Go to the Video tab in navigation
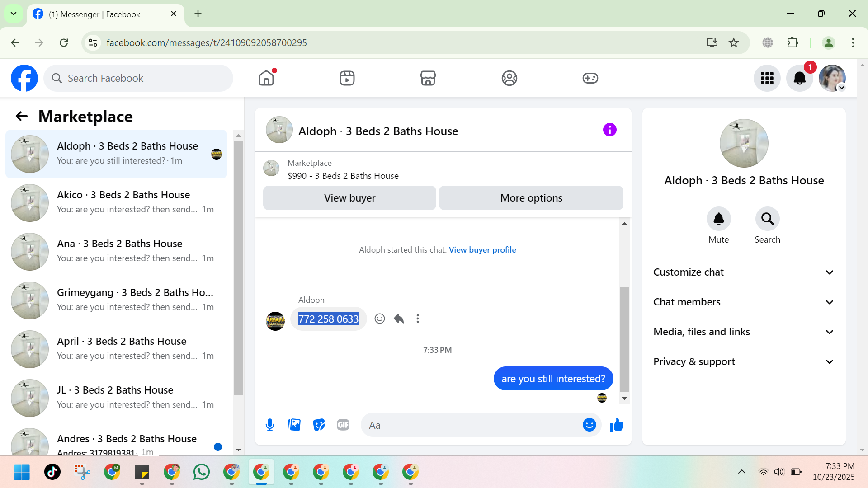Screen dimensions: 868x488 pyautogui.click(x=347, y=78)
